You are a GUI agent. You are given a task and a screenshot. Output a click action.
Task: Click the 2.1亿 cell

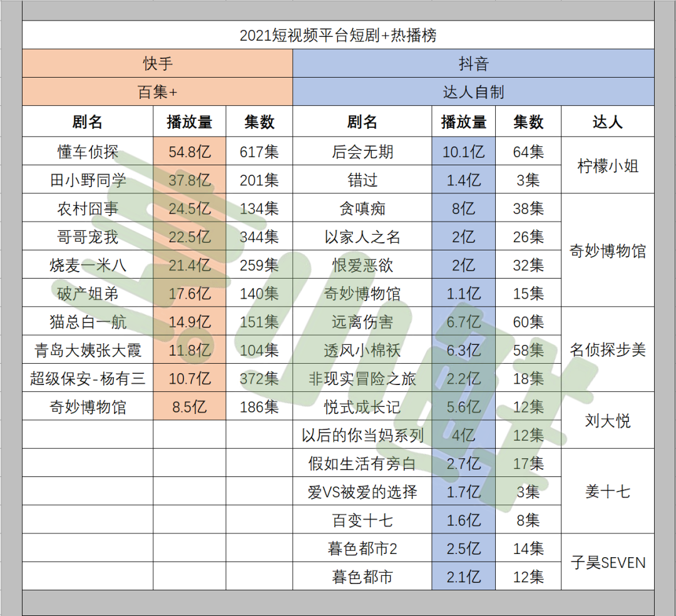coord(463,577)
